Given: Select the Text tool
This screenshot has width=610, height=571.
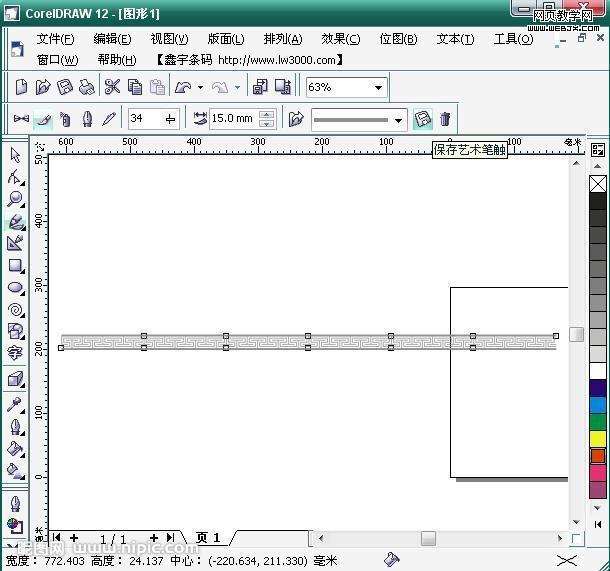Looking at the screenshot, I should (15, 353).
